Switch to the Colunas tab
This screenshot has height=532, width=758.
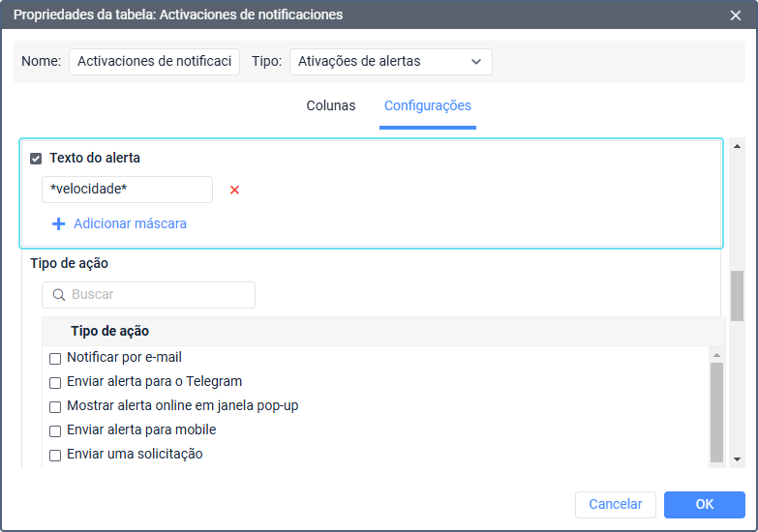pyautogui.click(x=331, y=105)
